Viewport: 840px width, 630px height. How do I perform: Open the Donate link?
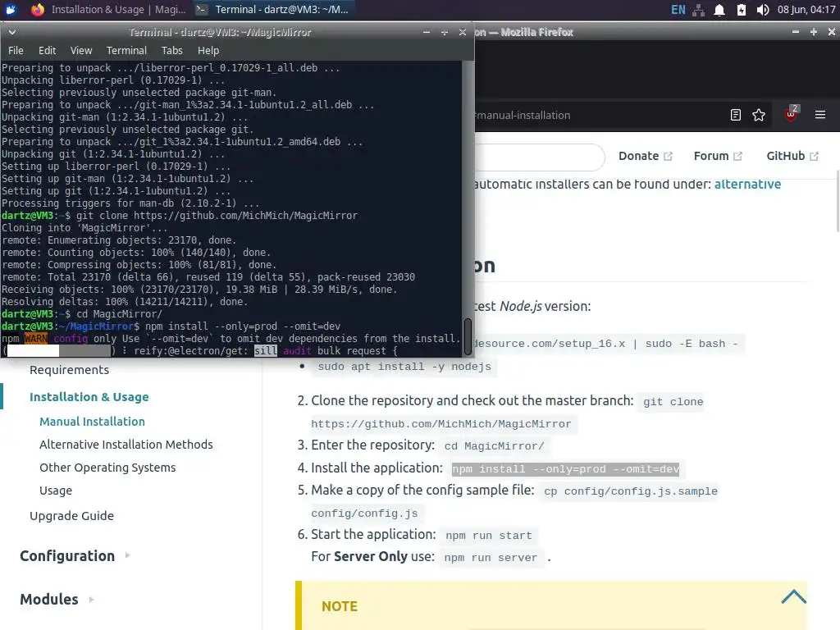click(x=645, y=156)
